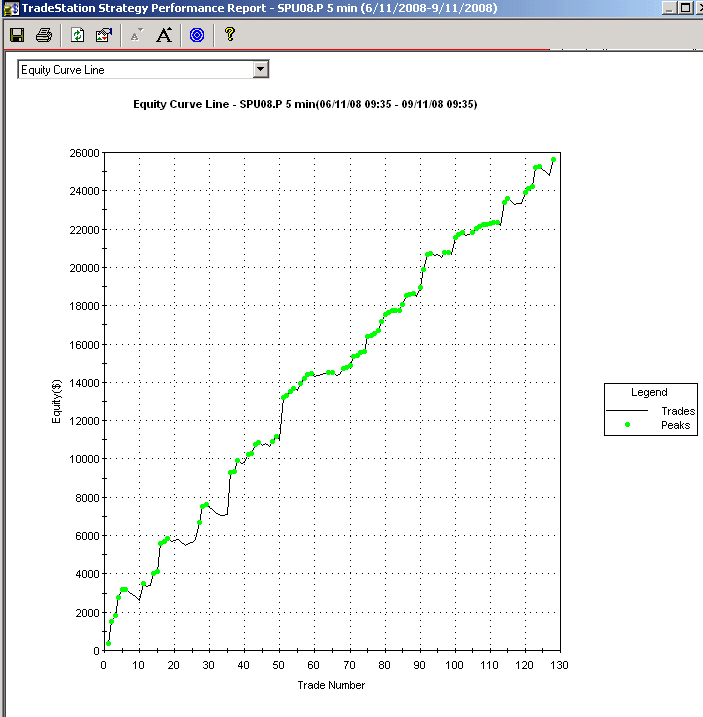The width and height of the screenshot is (703, 717).
Task: Click the 14000 y-axis value
Action: [x=84, y=383]
